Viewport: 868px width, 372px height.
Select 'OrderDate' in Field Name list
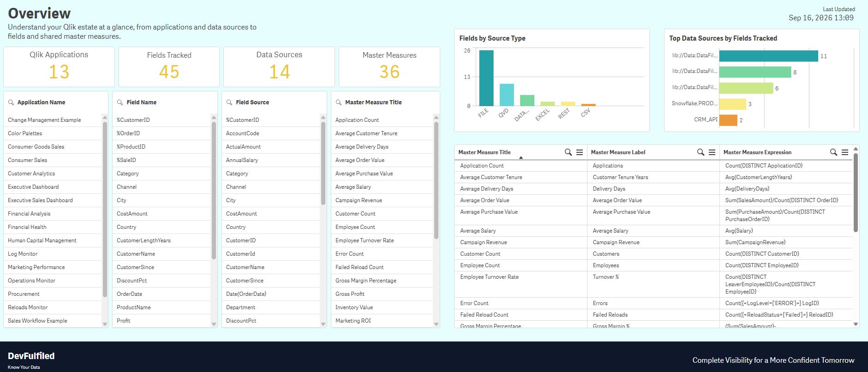[x=162, y=294]
